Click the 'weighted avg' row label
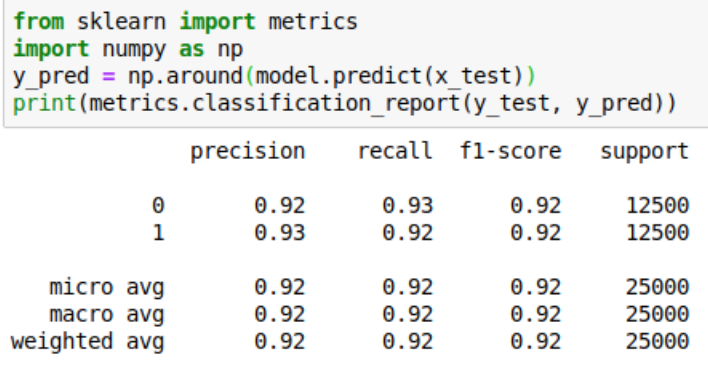Viewport: 708px width, 374px height. click(x=88, y=342)
